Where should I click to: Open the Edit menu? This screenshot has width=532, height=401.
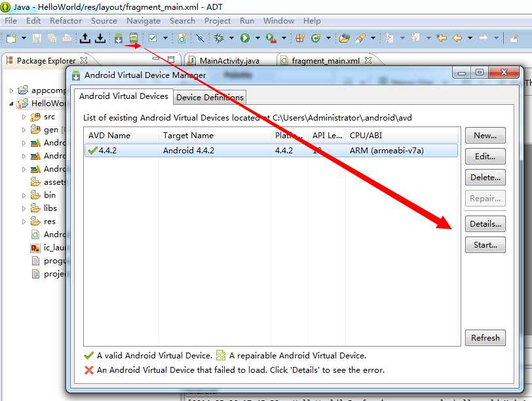[33, 21]
